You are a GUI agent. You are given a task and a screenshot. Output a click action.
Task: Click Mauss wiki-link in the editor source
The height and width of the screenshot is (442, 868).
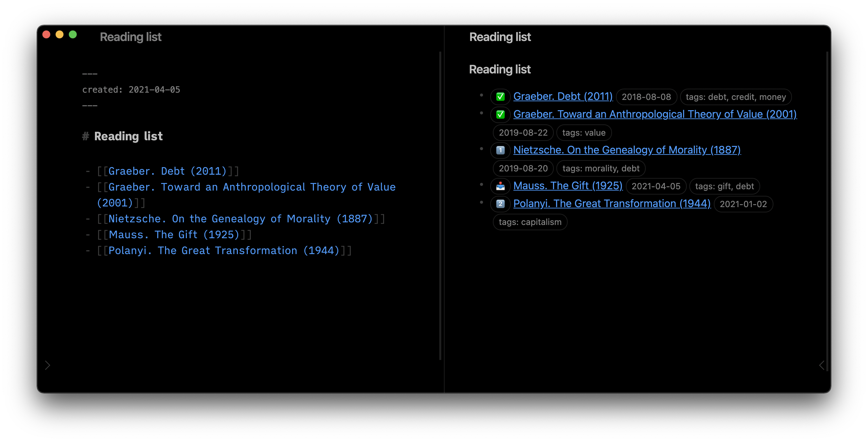click(174, 235)
